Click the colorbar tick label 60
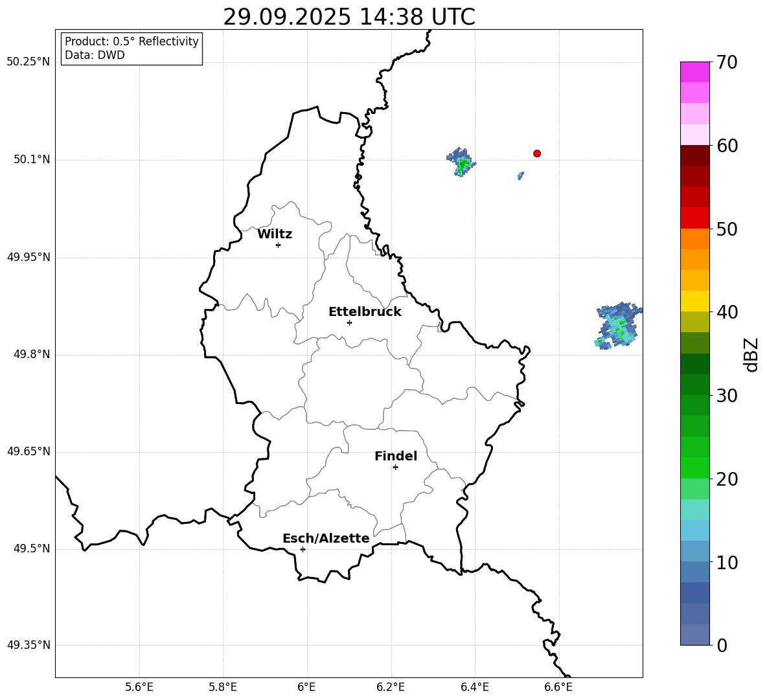Viewport: 767px width, 700px height. tap(727, 146)
